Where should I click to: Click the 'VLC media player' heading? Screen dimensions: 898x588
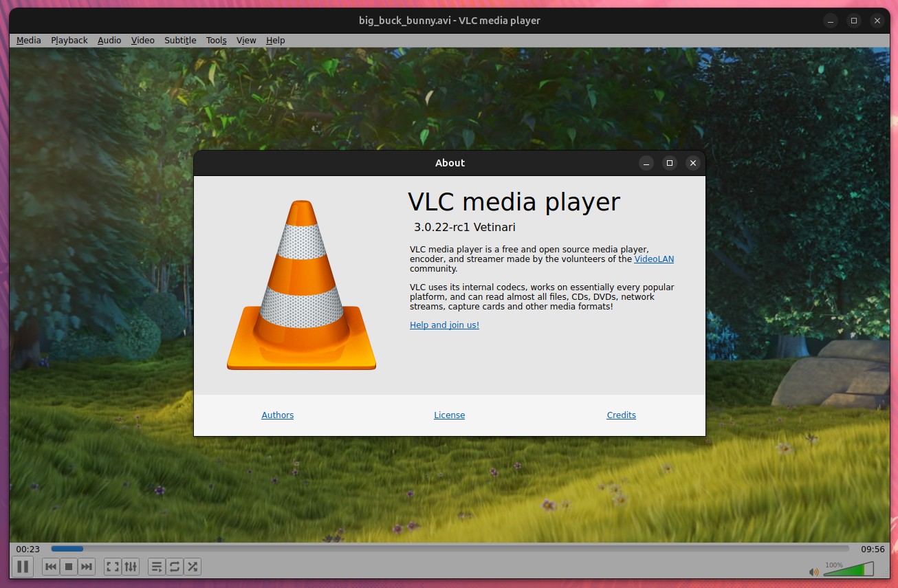(x=514, y=202)
